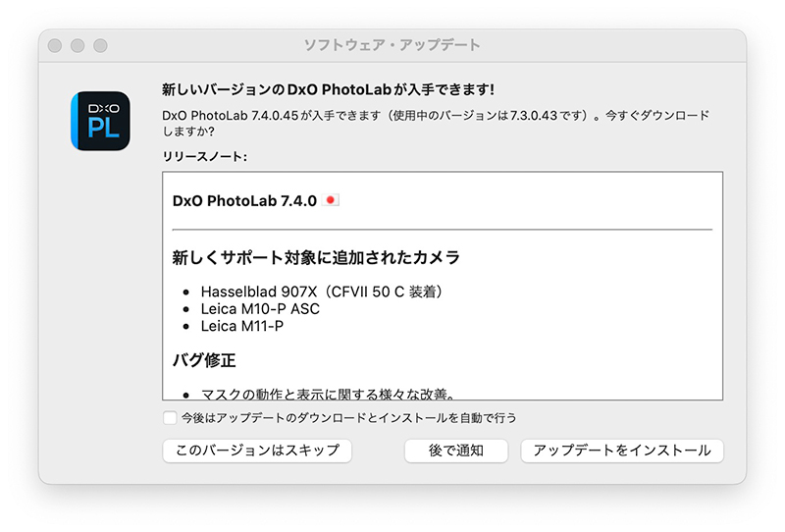The height and width of the screenshot is (532, 785).
Task: Click the Hasselblad 907X list entry
Action: 322,292
